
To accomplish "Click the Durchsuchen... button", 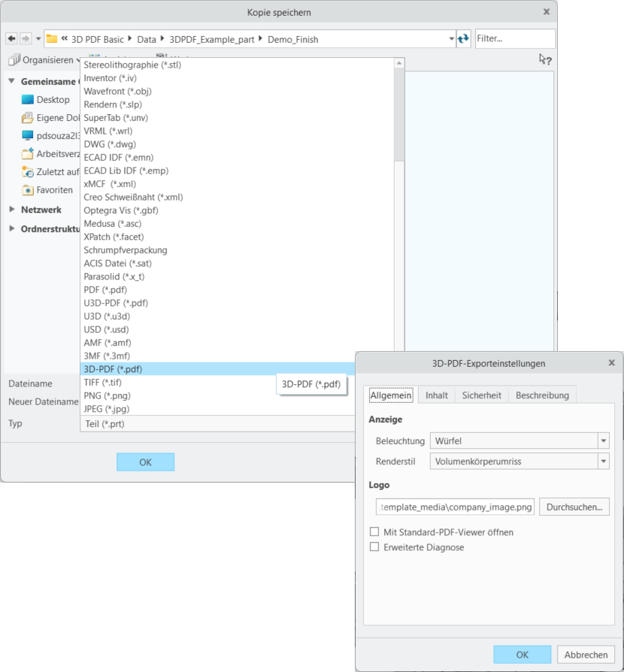I will pyautogui.click(x=574, y=507).
